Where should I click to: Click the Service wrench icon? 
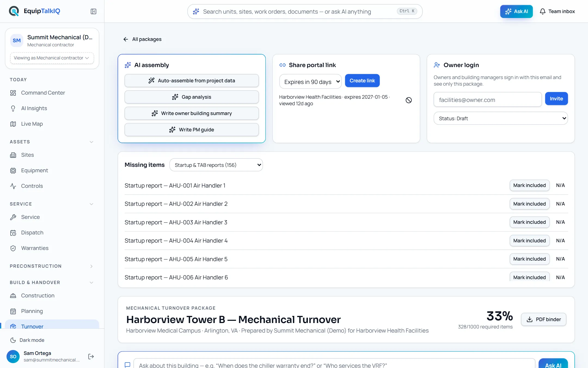coord(13,217)
